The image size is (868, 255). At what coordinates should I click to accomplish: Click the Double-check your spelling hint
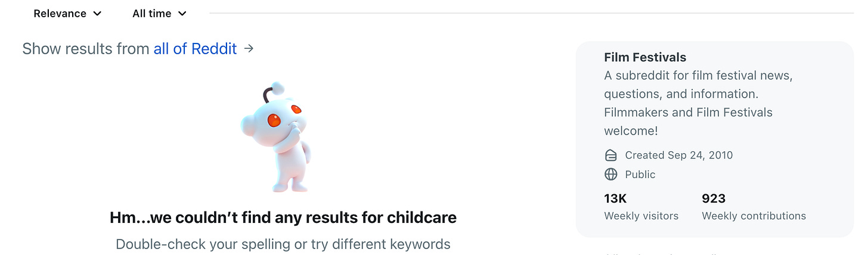pos(283,244)
